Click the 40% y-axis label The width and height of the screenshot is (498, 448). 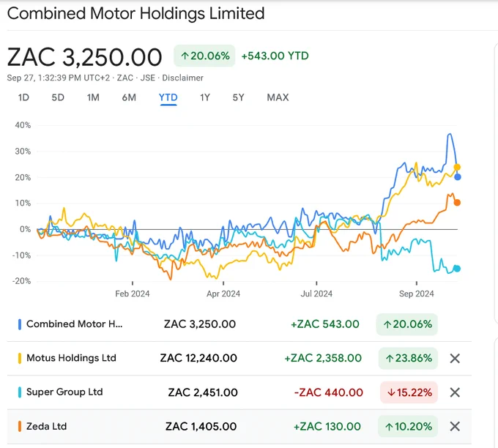tap(23, 125)
